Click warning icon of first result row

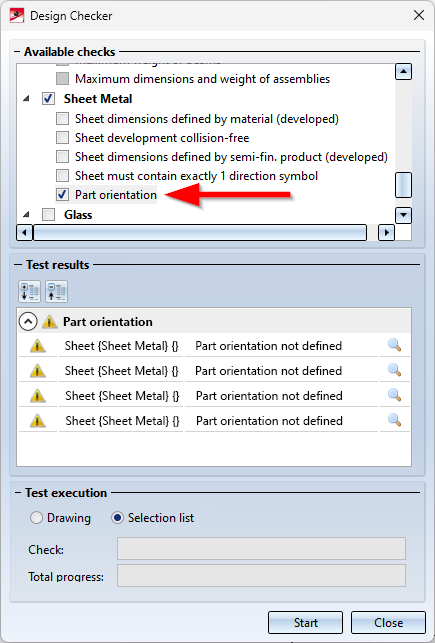38,346
